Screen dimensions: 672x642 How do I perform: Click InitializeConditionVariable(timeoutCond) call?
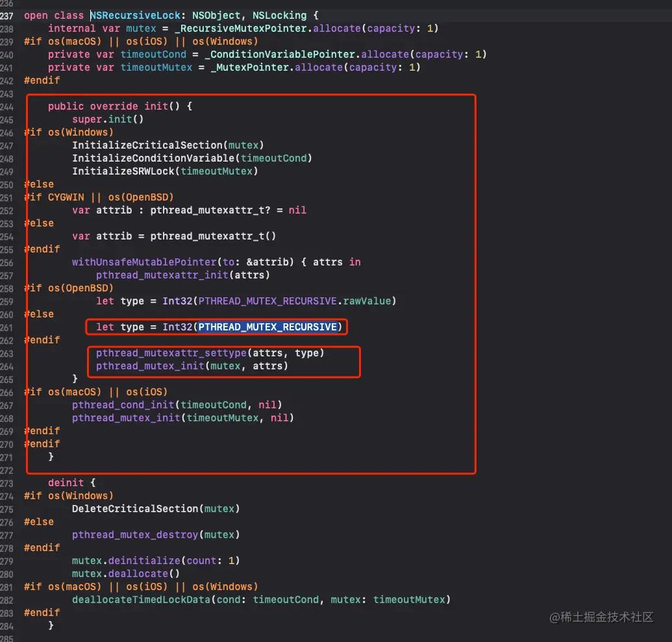(192, 158)
